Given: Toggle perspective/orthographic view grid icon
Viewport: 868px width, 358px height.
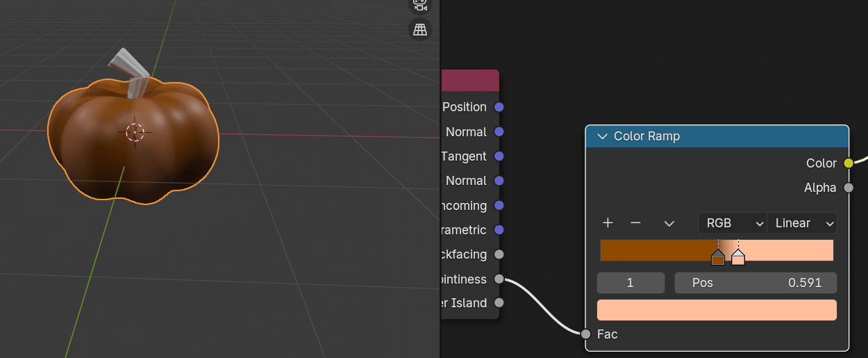Looking at the screenshot, I should pyautogui.click(x=420, y=29).
